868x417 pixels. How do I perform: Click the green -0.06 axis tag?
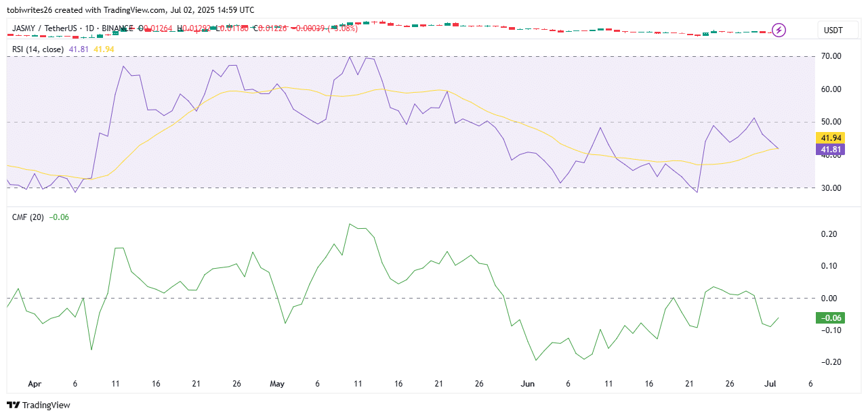[x=830, y=318]
